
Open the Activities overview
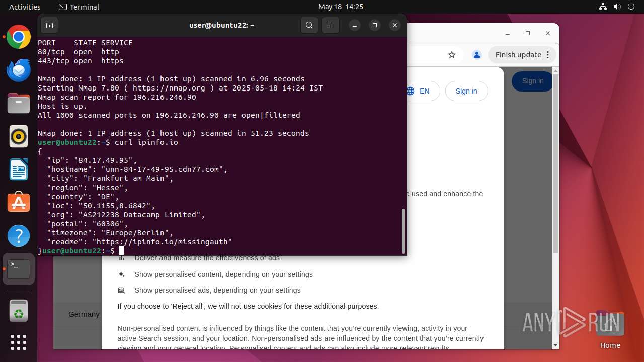[25, 7]
